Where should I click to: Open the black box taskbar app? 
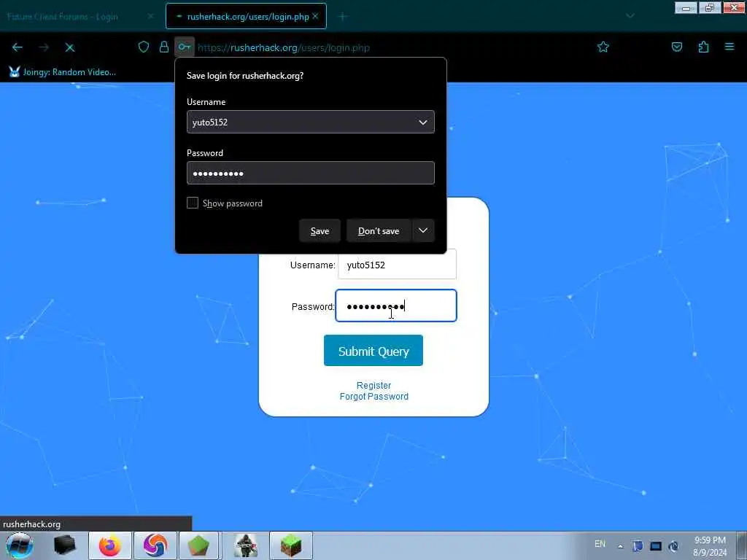tap(65, 545)
